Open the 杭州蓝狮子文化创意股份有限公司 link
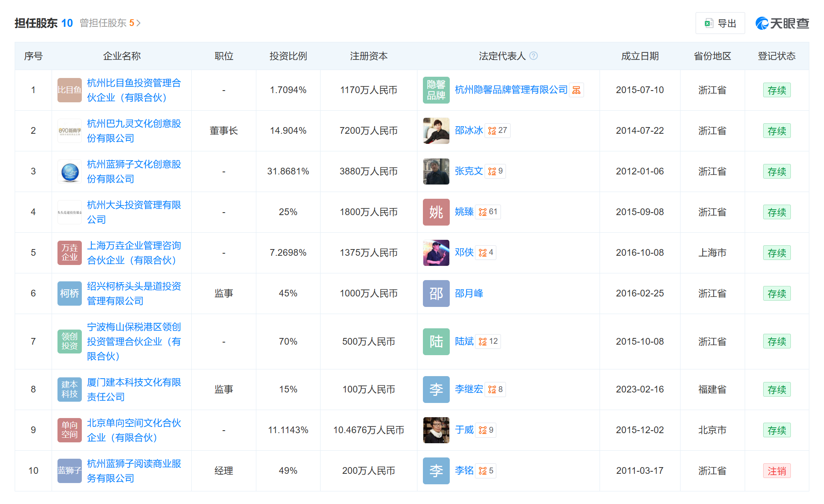Viewport: 824px width, 504px height. point(134,171)
